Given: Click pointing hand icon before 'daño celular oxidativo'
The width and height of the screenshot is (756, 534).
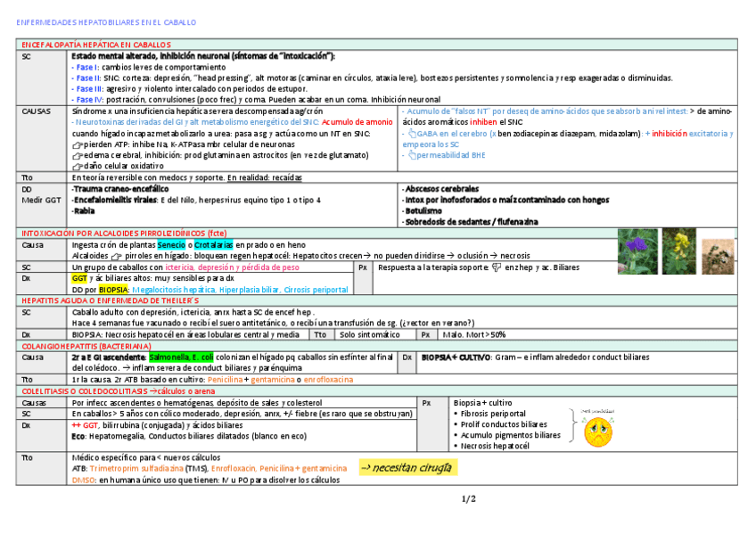Looking at the screenshot, I should 77,166.
